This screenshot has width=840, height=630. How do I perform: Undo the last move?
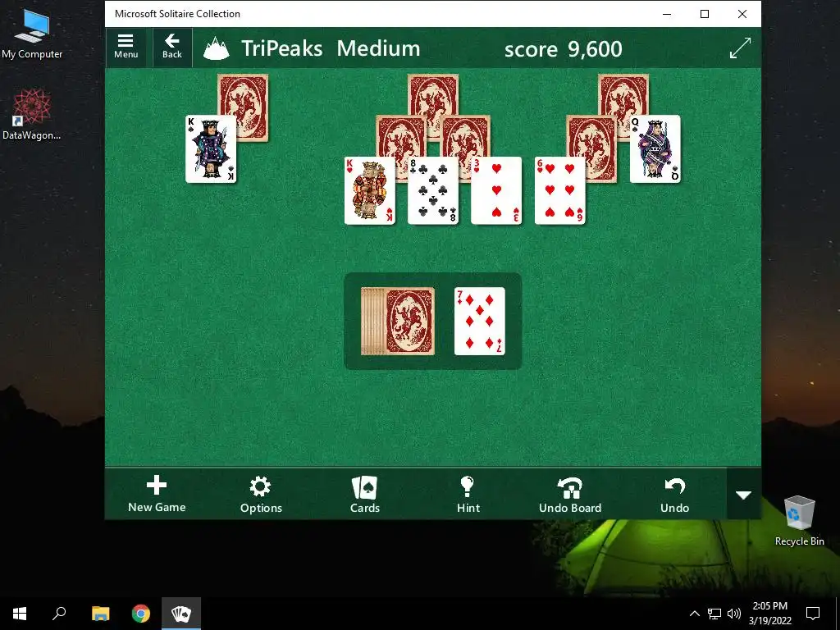[674, 494]
